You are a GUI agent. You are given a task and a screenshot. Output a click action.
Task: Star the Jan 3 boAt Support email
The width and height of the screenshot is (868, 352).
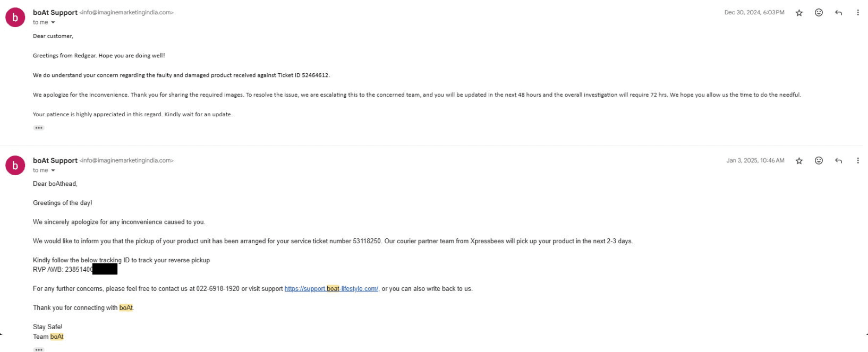click(799, 161)
